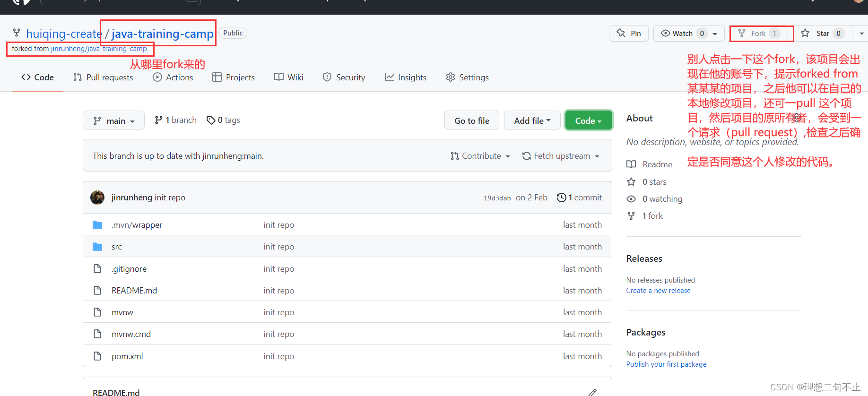This screenshot has width=868, height=396.
Task: Click the history clock icon beside commits
Action: 561,198
